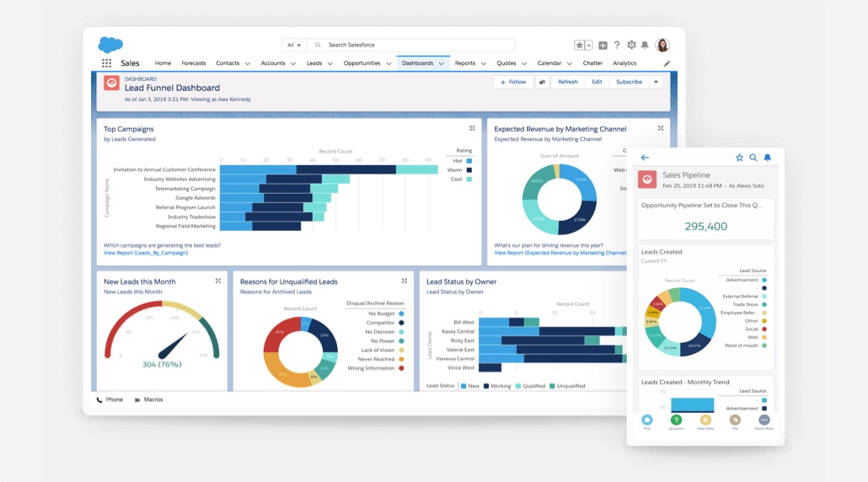Click the user profile avatar
This screenshot has height=482, width=868.
tap(662, 45)
